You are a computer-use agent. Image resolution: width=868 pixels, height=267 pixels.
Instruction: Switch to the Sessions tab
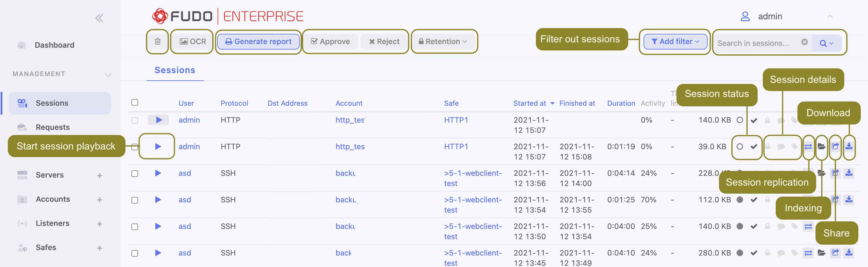175,70
